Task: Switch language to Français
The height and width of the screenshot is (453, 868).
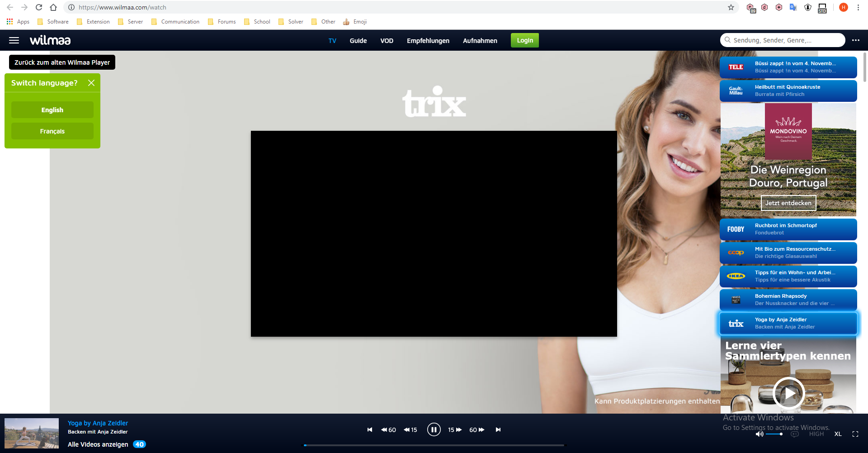Action: (x=52, y=131)
